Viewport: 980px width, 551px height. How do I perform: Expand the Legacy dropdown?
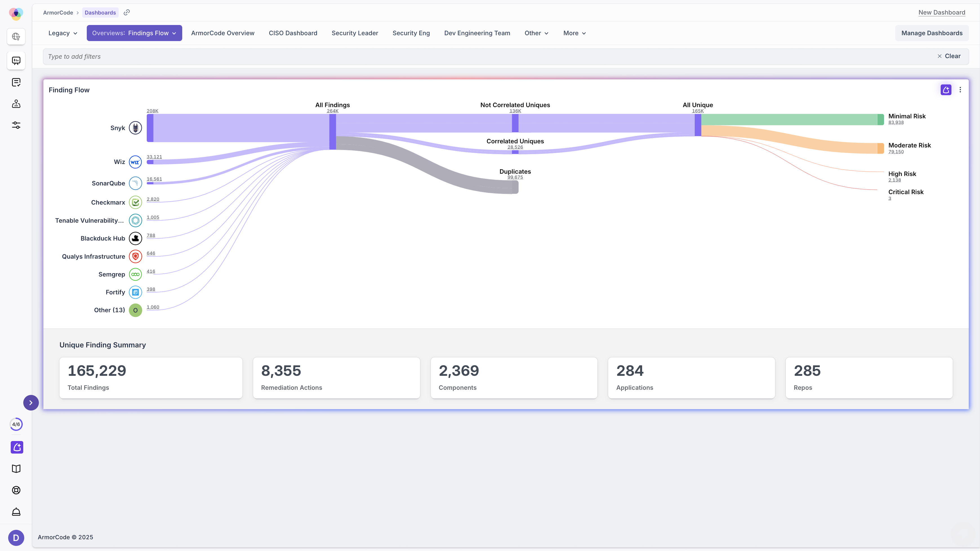point(63,33)
